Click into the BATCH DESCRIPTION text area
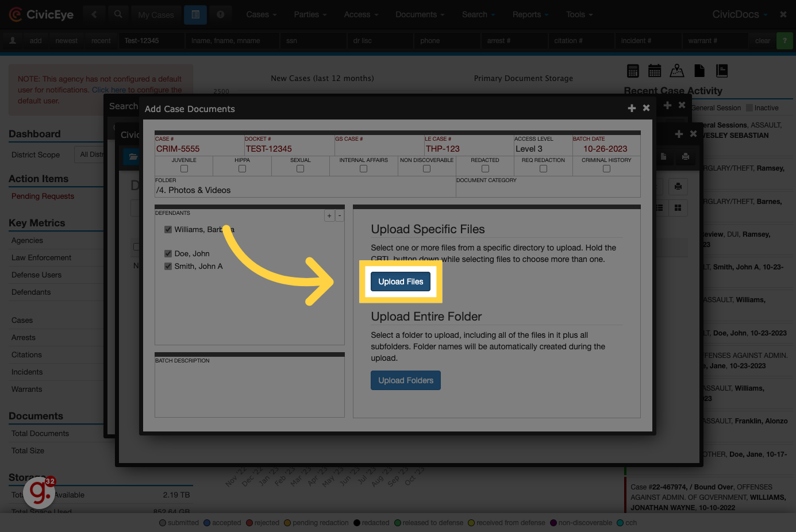This screenshot has height=532, width=796. pos(249,387)
